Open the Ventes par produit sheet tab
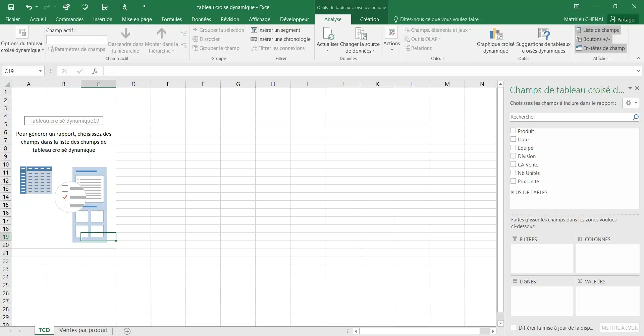644x336 pixels. coord(83,330)
